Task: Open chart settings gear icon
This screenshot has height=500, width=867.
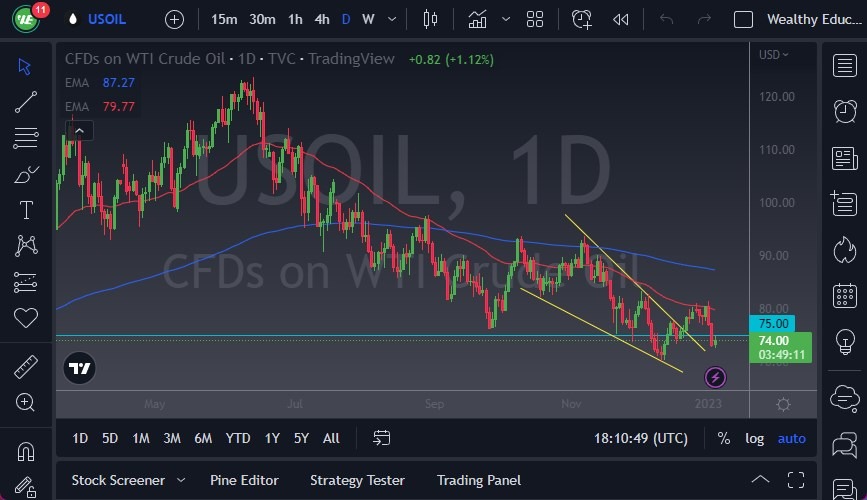Action: click(783, 404)
